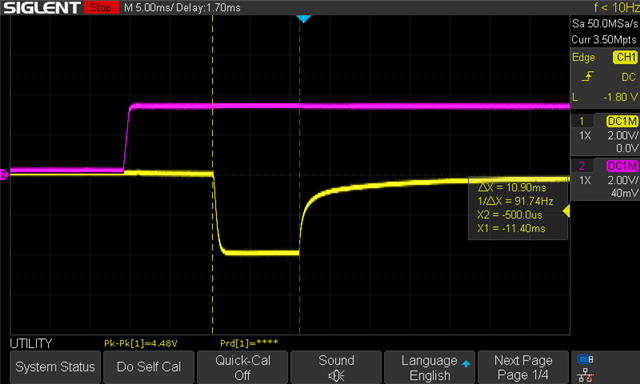Click the Language blue up arrow
This screenshot has width=640, height=384.
pyautogui.click(x=466, y=363)
